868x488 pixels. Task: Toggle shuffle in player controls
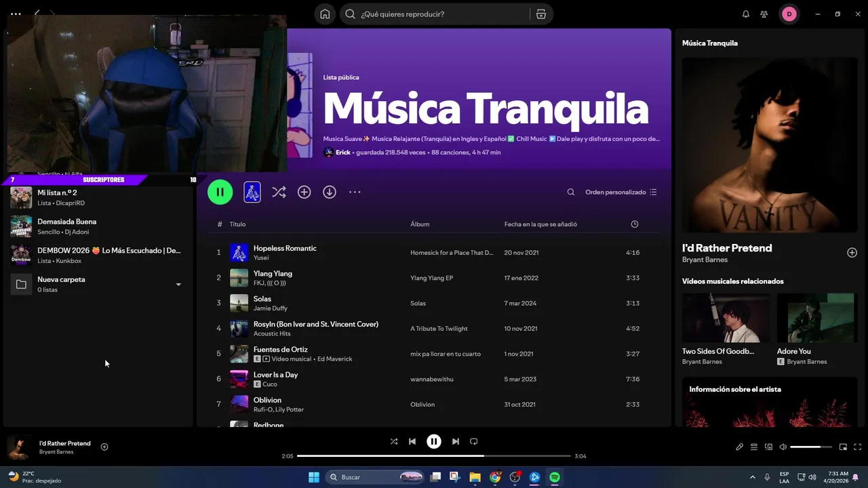click(x=394, y=441)
